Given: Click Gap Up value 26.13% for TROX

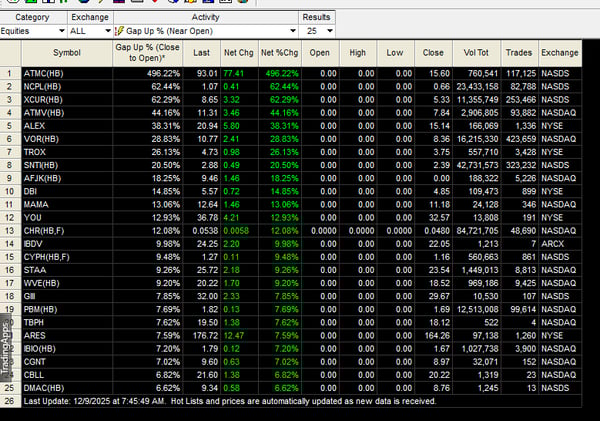Looking at the screenshot, I should 166,152.
